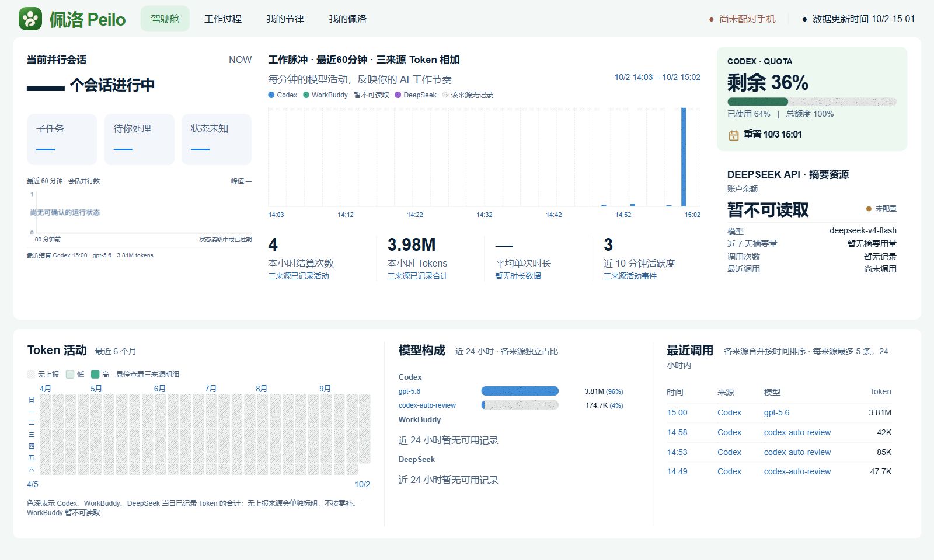Click the tall blue bar near 15:02
Image resolution: width=934 pixels, height=560 pixels.
tap(684, 157)
